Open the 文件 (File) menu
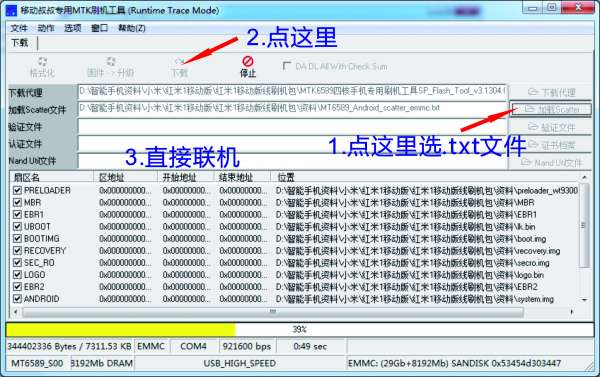Viewport: 600px width, 377px height. pyautogui.click(x=19, y=28)
